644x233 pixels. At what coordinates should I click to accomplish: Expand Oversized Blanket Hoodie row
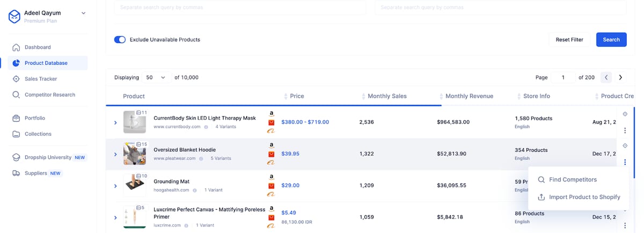click(115, 154)
